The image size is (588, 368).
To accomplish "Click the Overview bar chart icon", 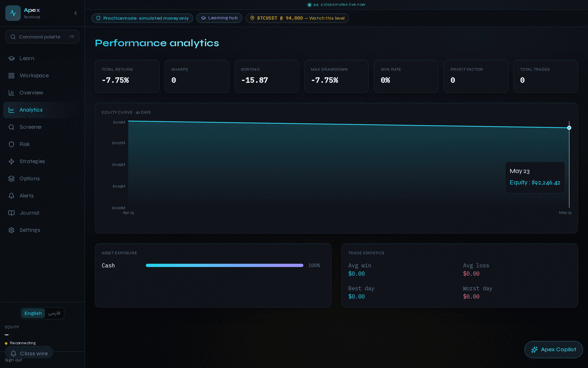I will [x=11, y=93].
